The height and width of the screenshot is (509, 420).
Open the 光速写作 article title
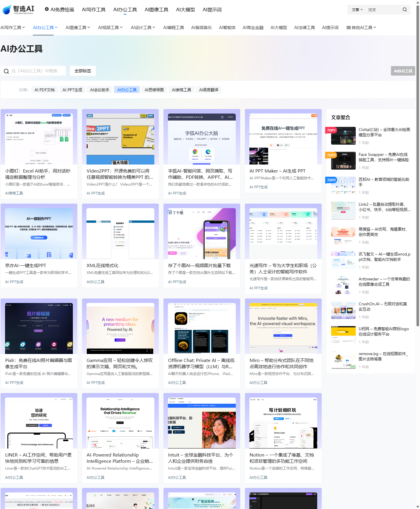283,269
